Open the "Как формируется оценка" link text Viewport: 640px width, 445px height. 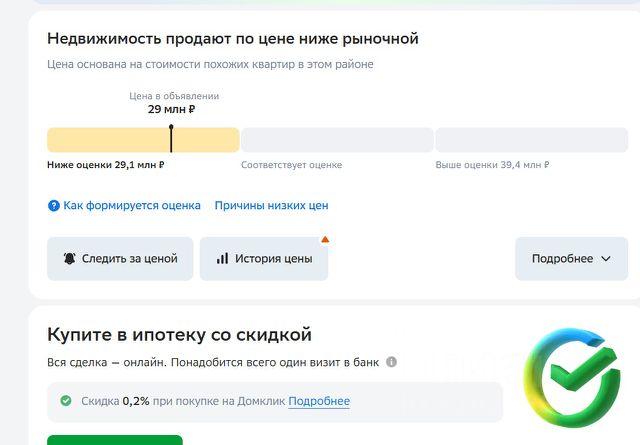[x=132, y=206]
